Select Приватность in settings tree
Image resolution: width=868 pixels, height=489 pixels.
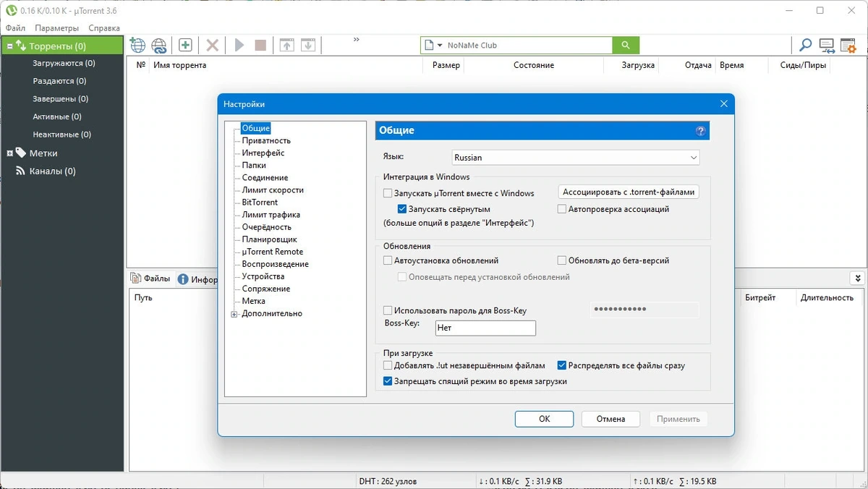266,141
